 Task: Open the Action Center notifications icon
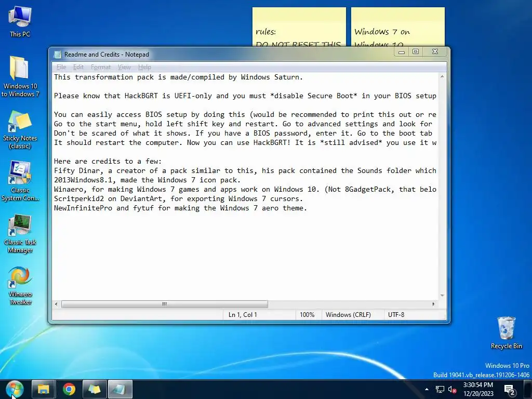pyautogui.click(x=510, y=390)
